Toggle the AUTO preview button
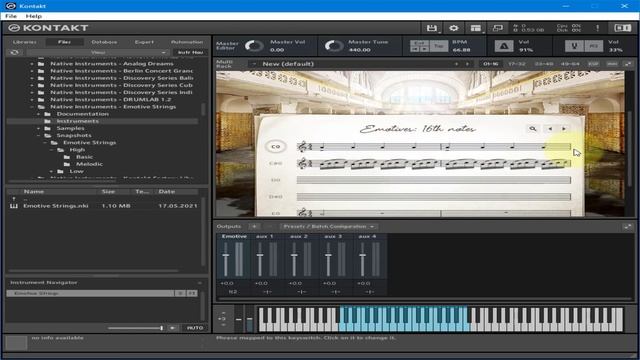Viewport: 640px width, 360px height. click(x=195, y=328)
